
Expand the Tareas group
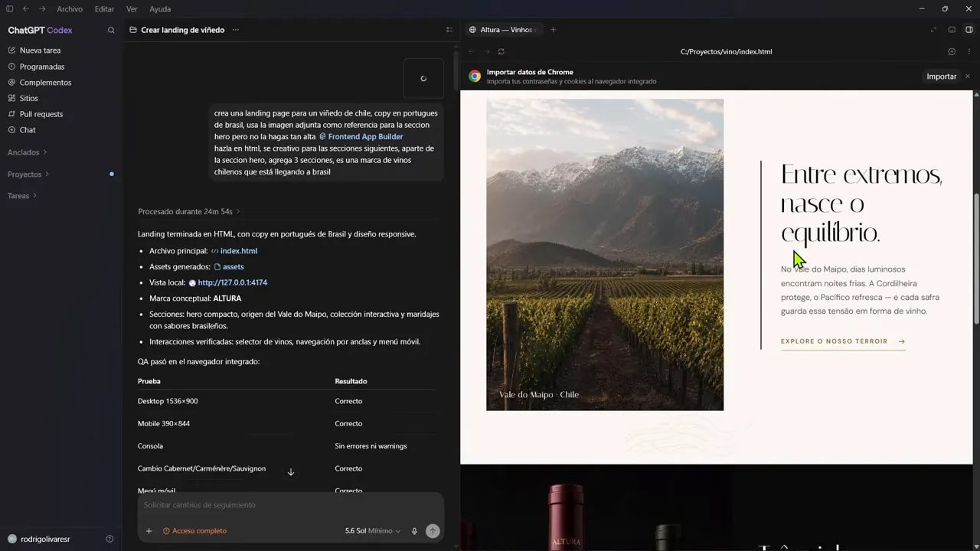[21, 196]
